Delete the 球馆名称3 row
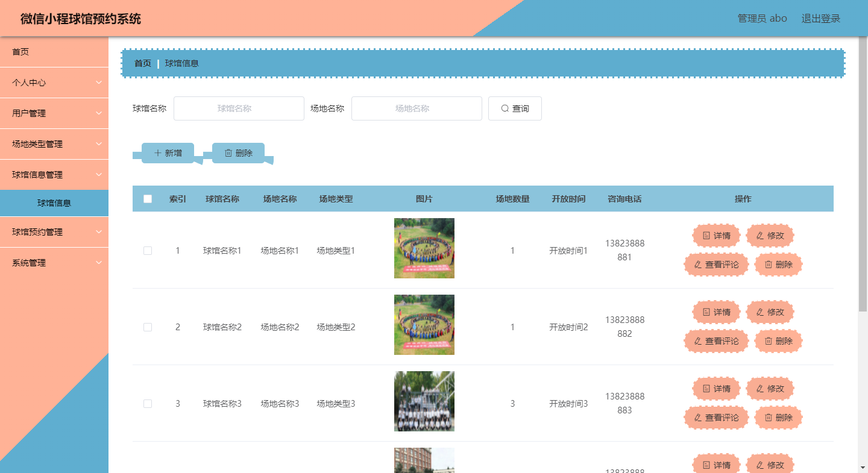868x473 pixels. click(x=778, y=418)
